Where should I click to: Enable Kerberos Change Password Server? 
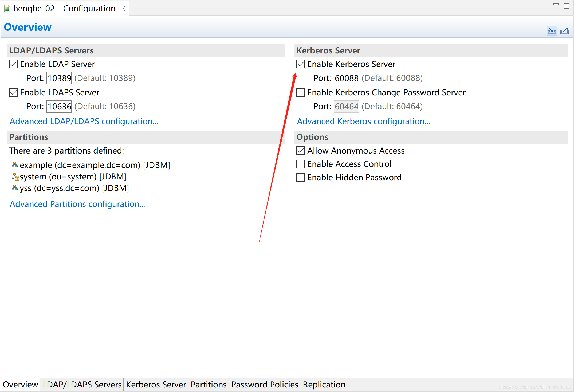tap(301, 92)
